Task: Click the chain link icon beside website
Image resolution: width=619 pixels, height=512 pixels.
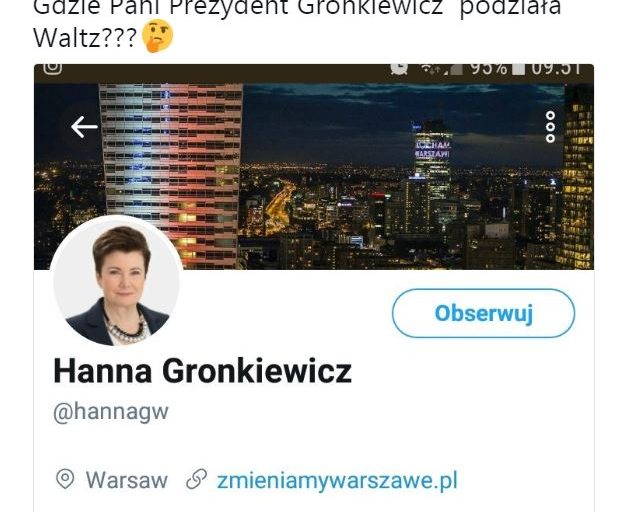Action: [197, 479]
